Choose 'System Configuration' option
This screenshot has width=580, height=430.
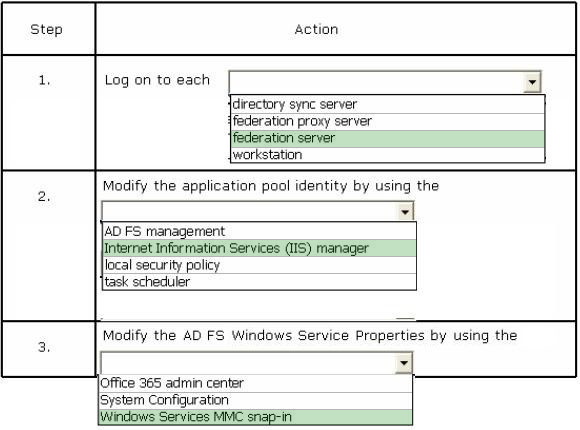tap(256, 400)
